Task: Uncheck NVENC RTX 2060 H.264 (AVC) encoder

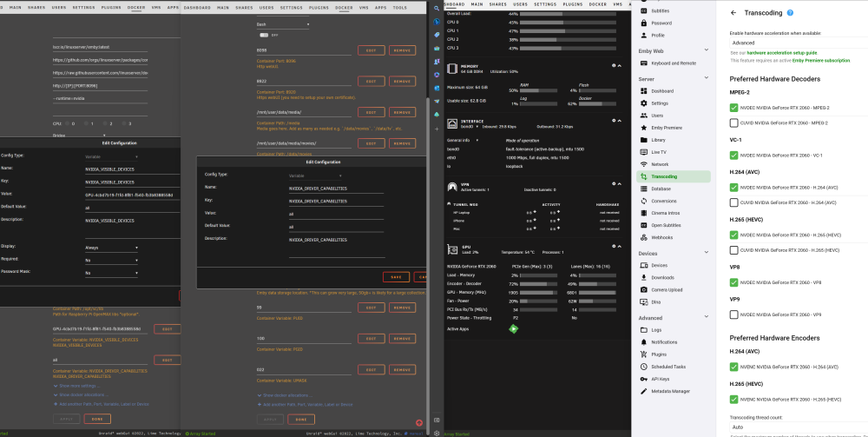Action: pyautogui.click(x=734, y=367)
